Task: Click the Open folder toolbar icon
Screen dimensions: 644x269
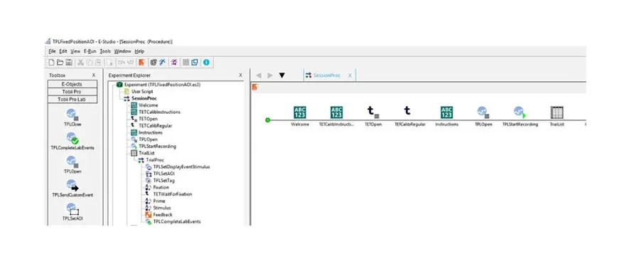Action: click(x=60, y=62)
